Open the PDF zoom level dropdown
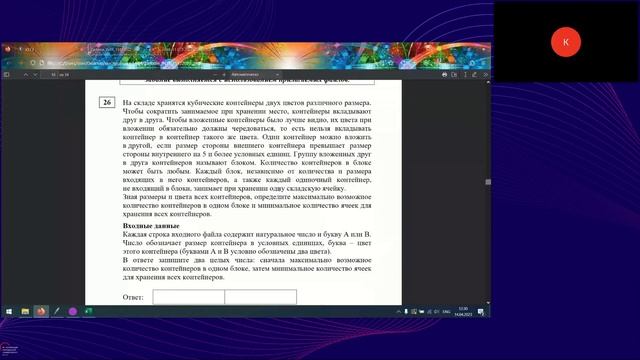The width and height of the screenshot is (640, 360). pyautogui.click(x=255, y=75)
